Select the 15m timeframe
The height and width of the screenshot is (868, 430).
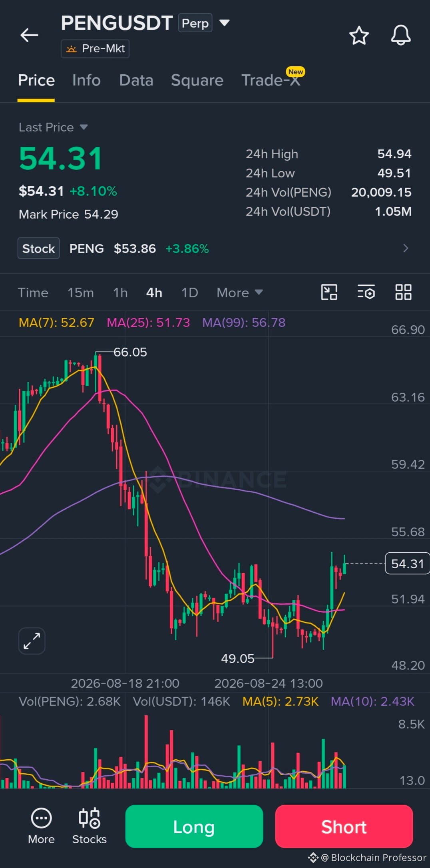click(81, 293)
